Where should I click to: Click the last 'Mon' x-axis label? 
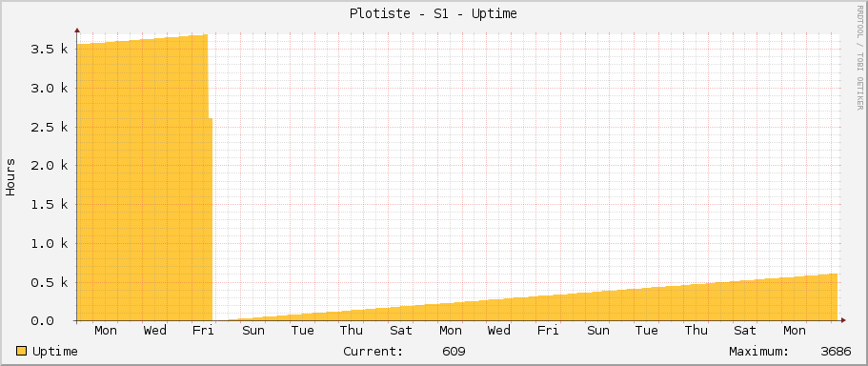click(795, 331)
